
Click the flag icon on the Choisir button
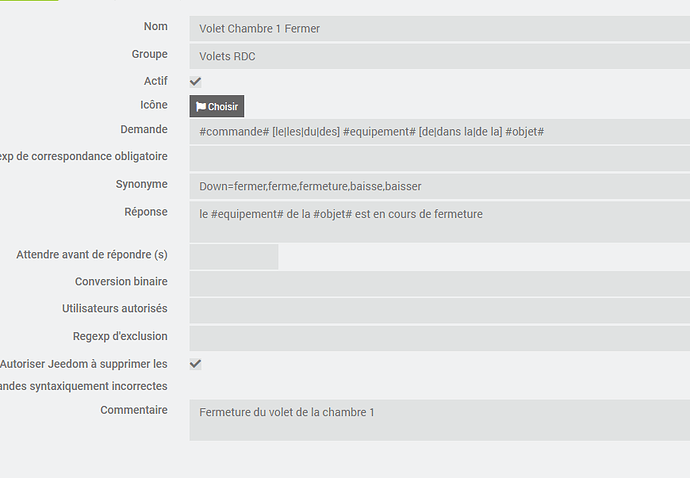pos(200,106)
